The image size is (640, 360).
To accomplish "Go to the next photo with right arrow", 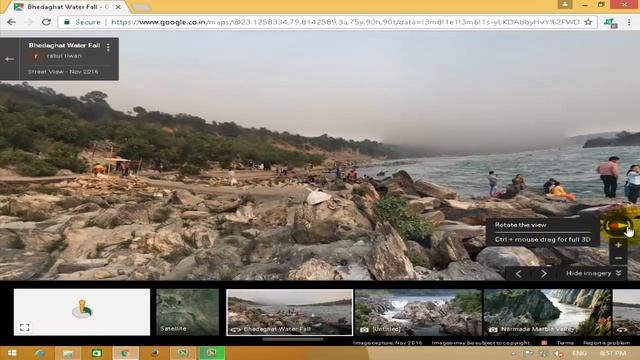I will click(x=544, y=273).
